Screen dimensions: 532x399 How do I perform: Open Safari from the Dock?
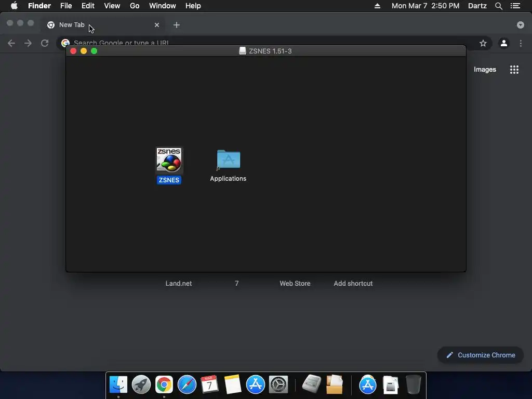(x=187, y=384)
